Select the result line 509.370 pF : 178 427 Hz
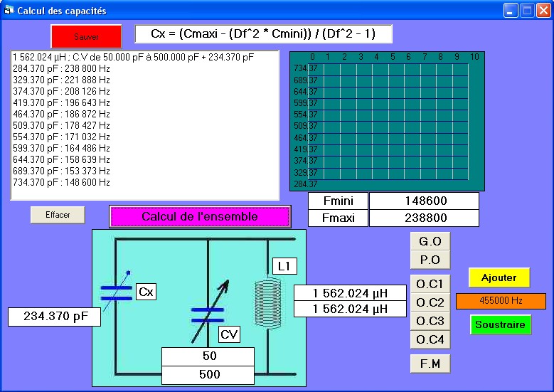Viewport: 554px width, 392px height. click(61, 125)
